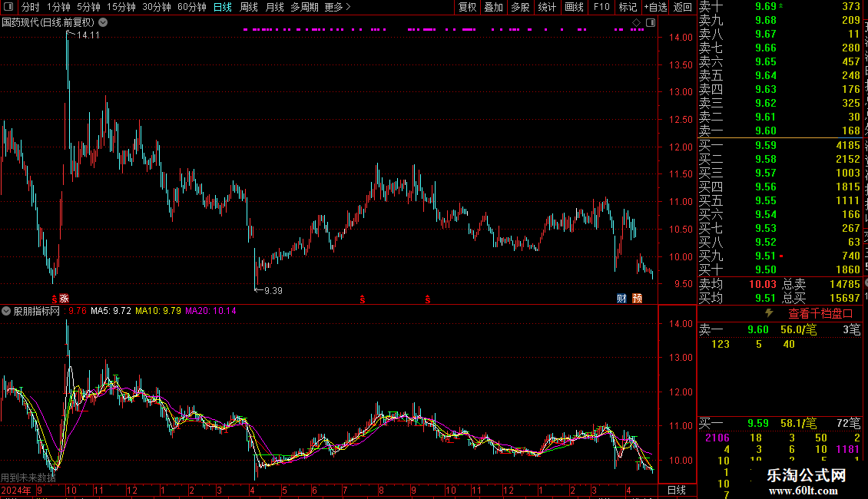Open the 预 forecast icon
The image size is (868, 499).
coord(637,298)
